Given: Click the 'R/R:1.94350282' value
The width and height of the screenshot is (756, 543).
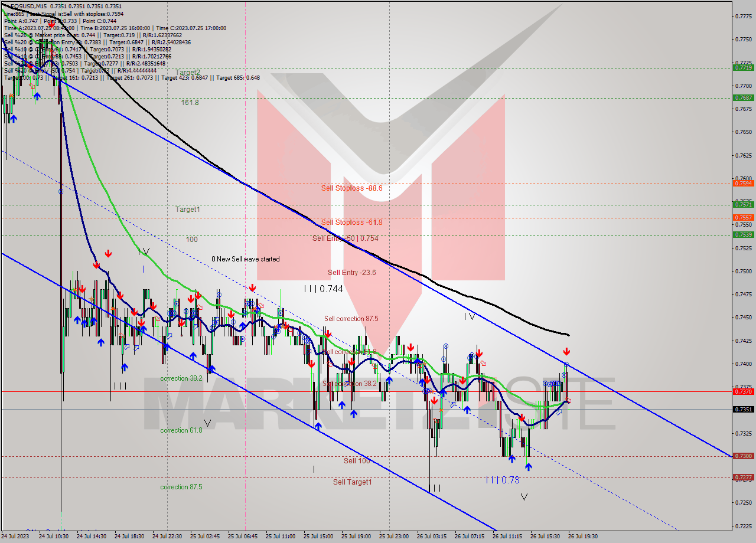Looking at the screenshot, I should click(x=153, y=50).
